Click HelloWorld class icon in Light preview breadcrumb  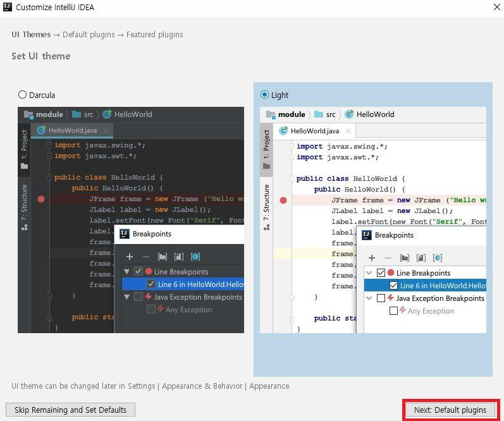coord(349,114)
